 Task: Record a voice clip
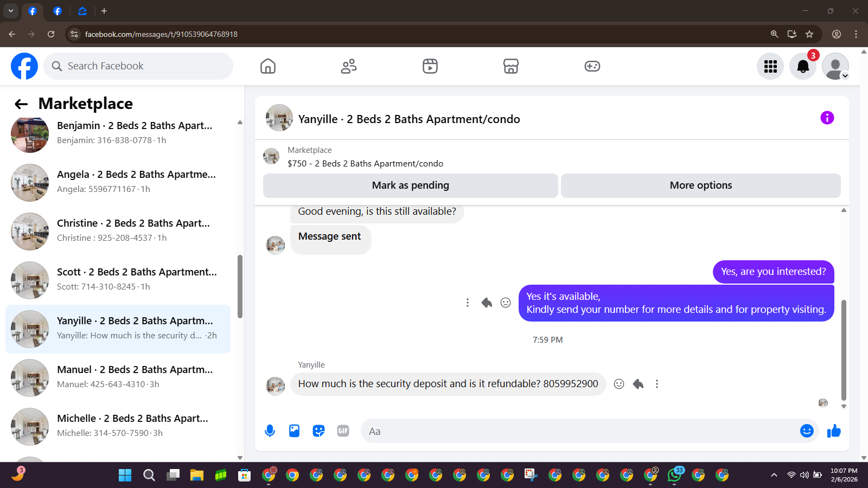coord(270,431)
